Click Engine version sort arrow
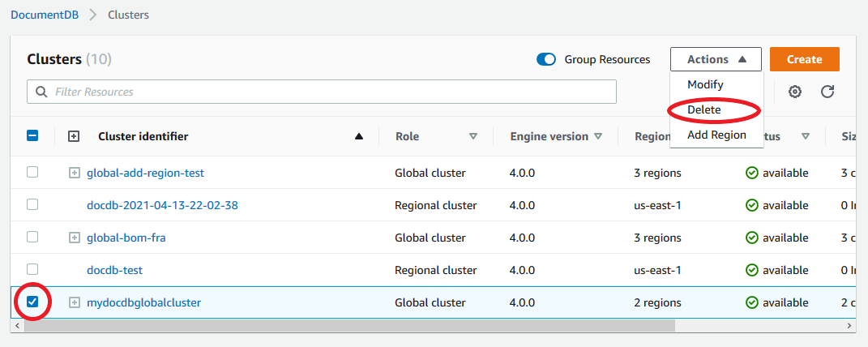 point(598,137)
